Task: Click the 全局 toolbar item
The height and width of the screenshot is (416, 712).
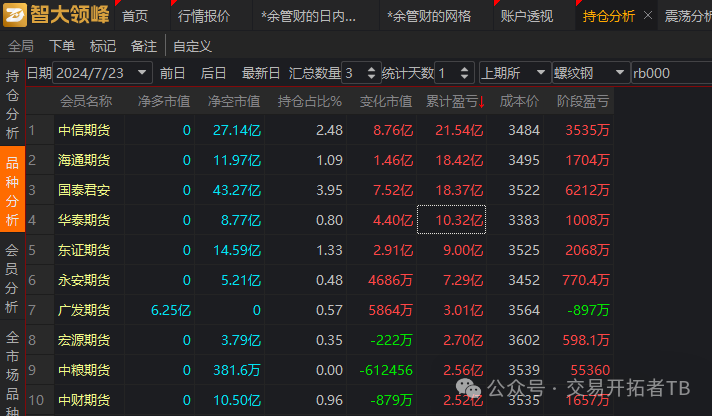Action: [21, 46]
